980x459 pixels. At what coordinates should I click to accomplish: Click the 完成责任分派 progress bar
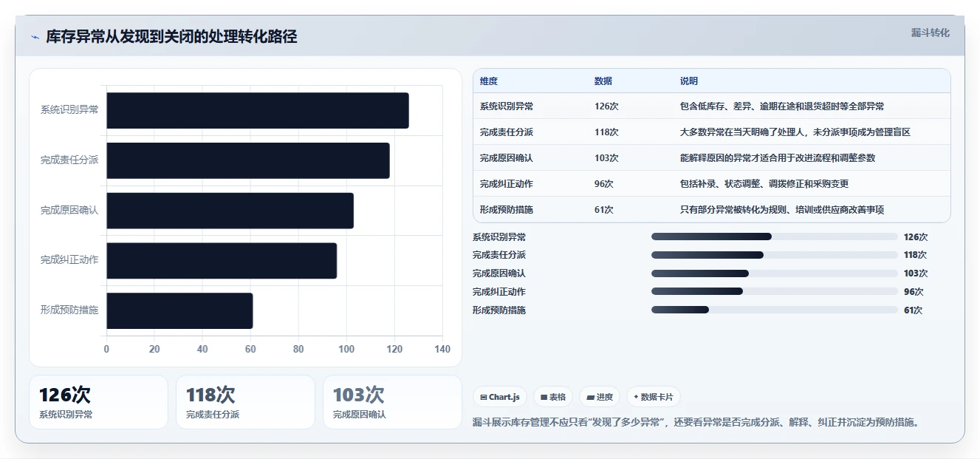(x=774, y=255)
